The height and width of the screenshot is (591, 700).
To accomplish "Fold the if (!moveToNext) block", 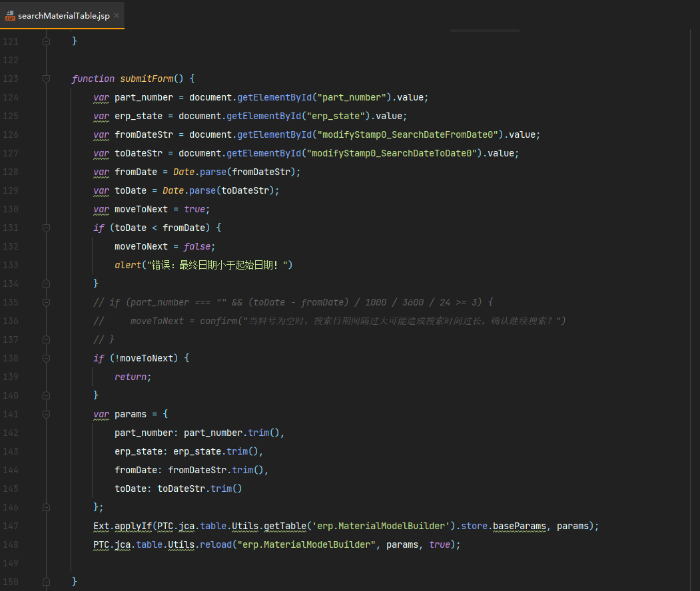I will [46, 358].
